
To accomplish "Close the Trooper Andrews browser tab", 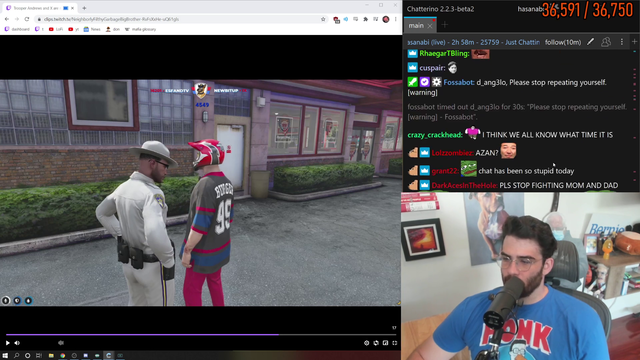I will coord(73,8).
